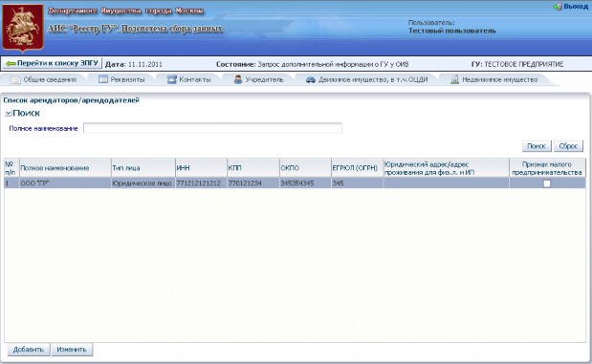Reset filters with the Сброс button

point(568,146)
